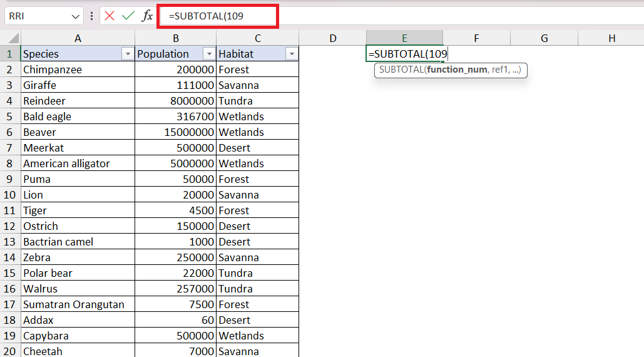Cancel the formula entry with the X icon
Viewport: 644px width, 357px height.
(110, 16)
